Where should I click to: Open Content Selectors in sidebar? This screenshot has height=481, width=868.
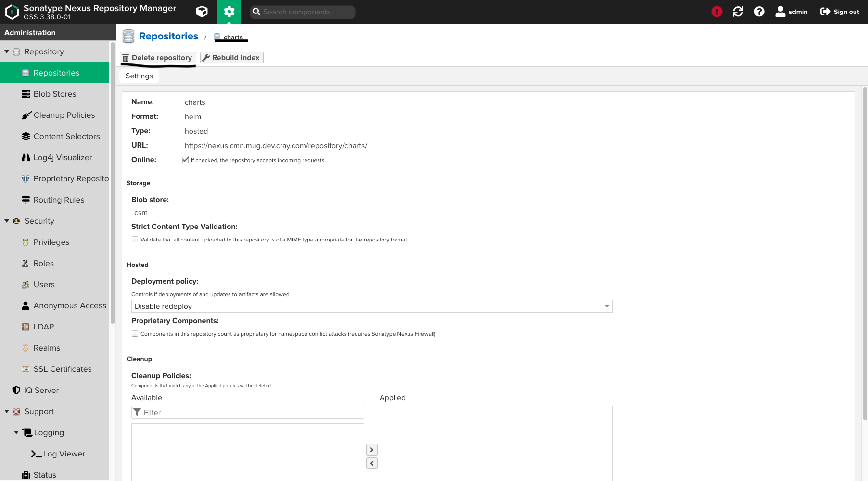tap(54, 136)
